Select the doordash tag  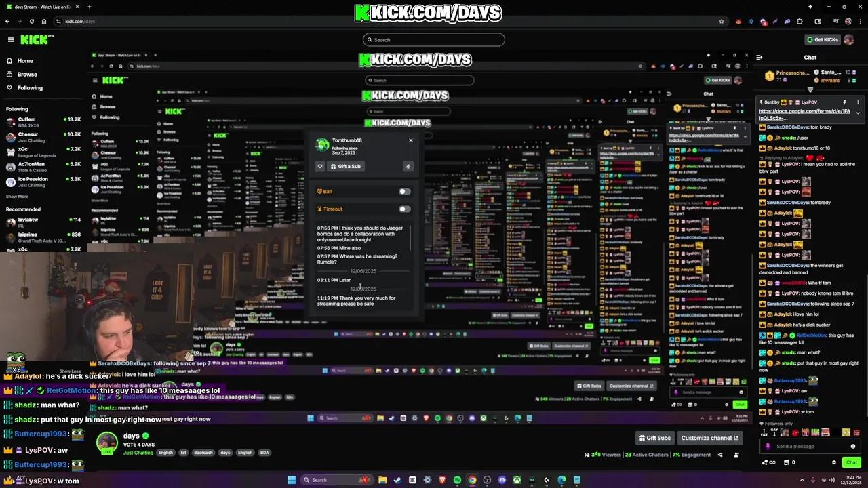click(x=203, y=453)
